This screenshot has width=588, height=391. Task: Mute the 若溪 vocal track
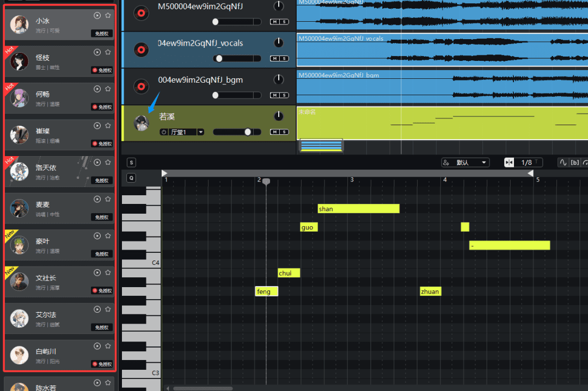coord(275,132)
